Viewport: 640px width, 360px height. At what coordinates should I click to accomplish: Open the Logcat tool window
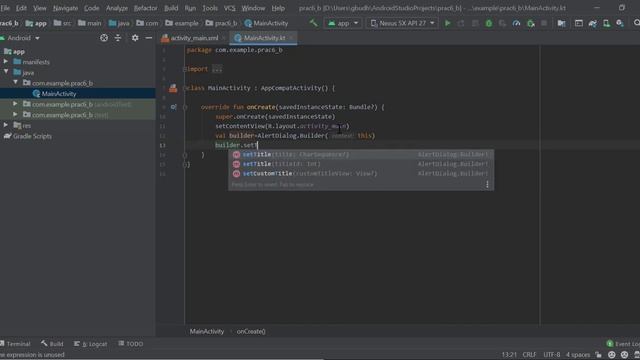click(x=91, y=344)
